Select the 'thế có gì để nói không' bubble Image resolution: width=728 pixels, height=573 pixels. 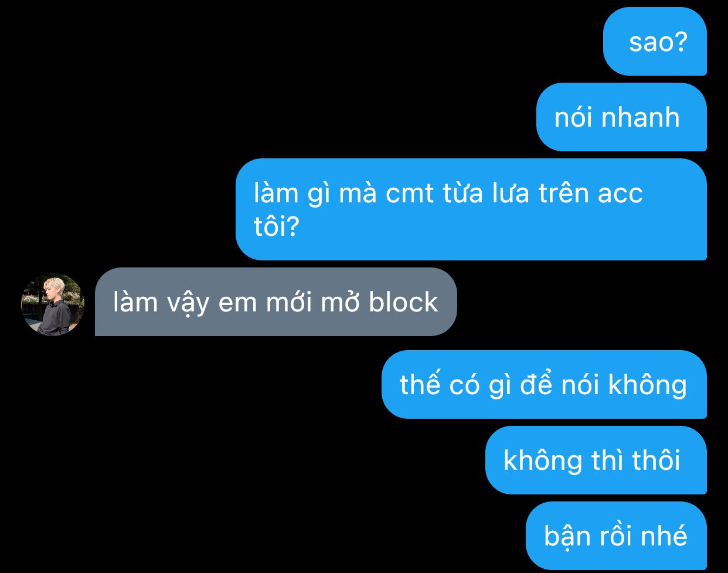coord(544,385)
